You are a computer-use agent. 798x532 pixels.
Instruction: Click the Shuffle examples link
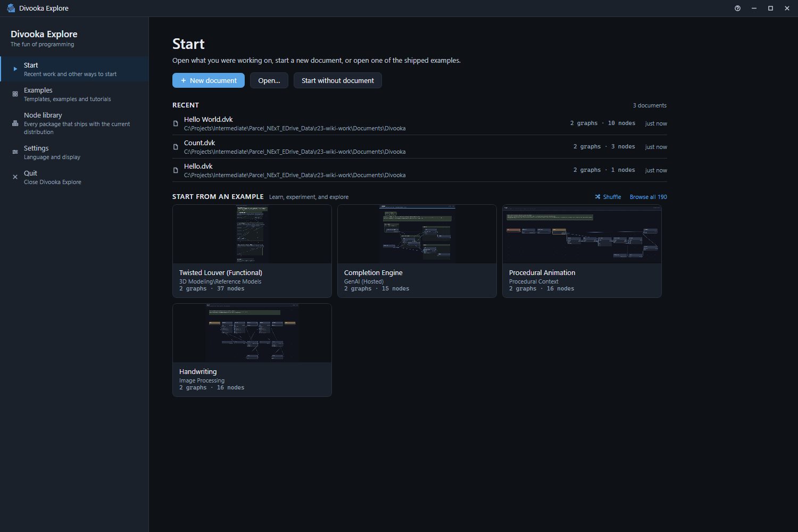tap(608, 197)
